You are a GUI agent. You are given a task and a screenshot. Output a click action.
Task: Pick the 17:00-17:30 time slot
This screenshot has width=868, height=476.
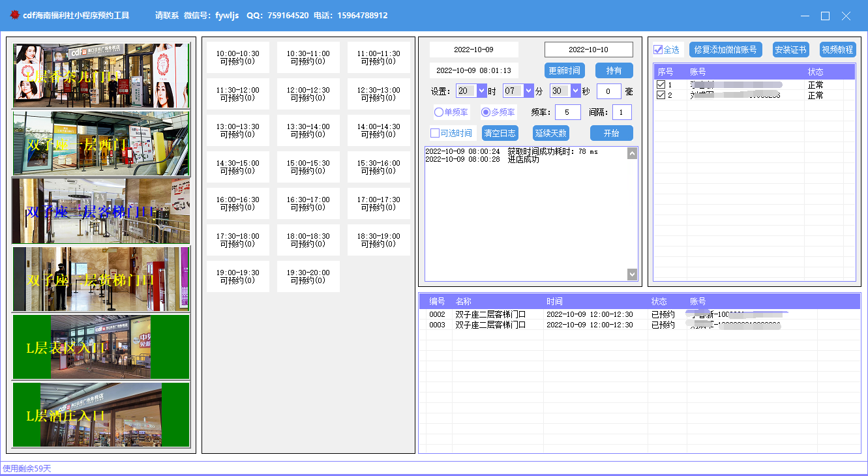click(x=379, y=203)
